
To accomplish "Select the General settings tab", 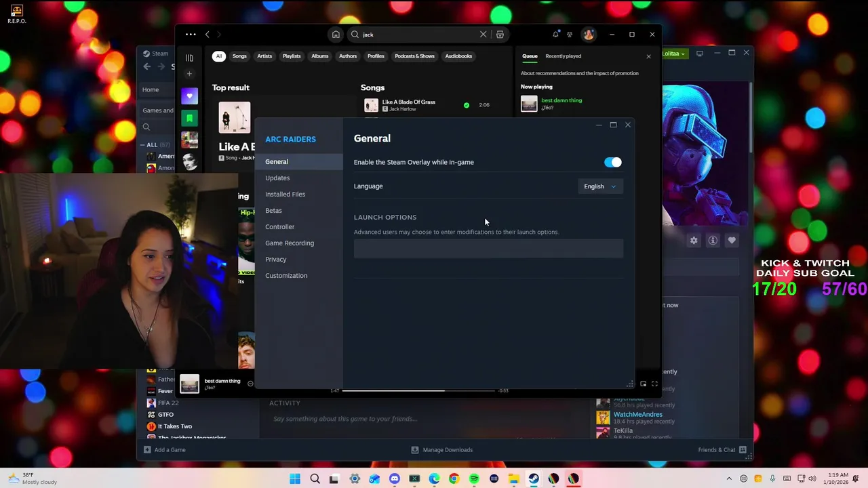I will [299, 162].
